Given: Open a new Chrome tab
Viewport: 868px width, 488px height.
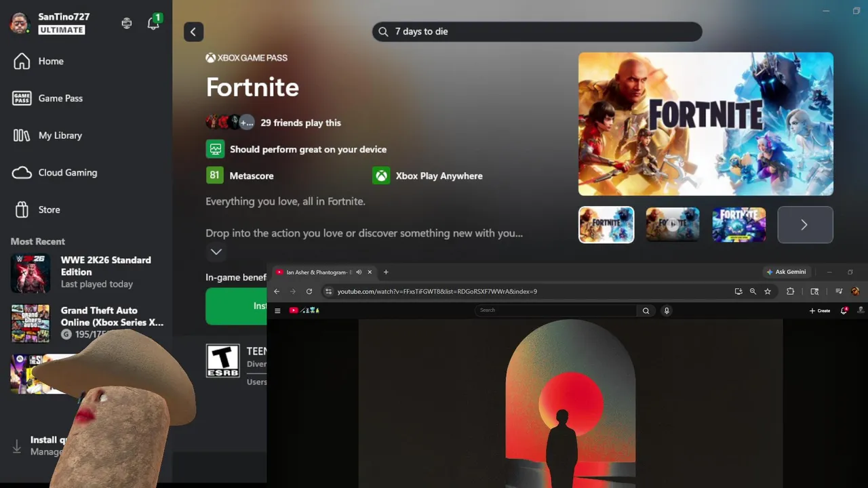Looking at the screenshot, I should 386,272.
